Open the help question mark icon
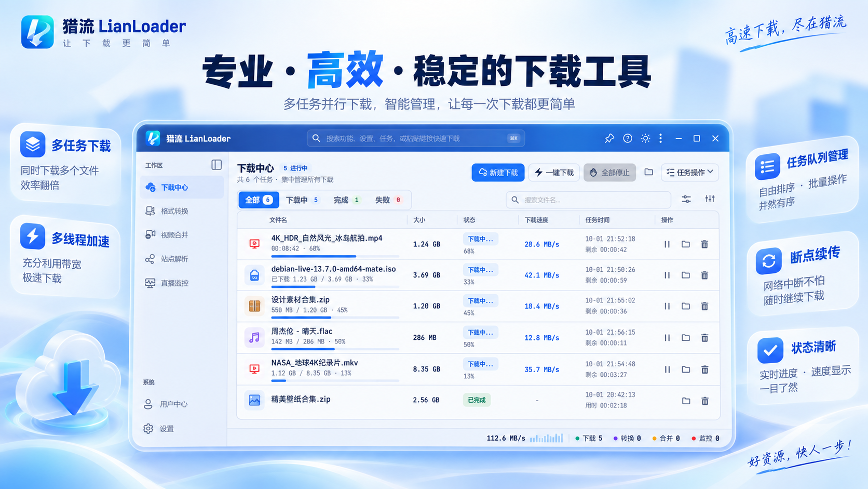 click(628, 138)
